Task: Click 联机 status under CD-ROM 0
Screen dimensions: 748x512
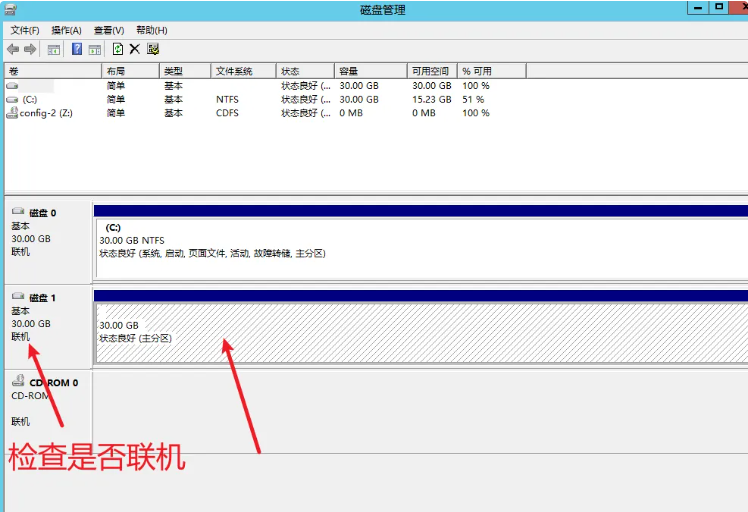Action: pyautogui.click(x=21, y=421)
